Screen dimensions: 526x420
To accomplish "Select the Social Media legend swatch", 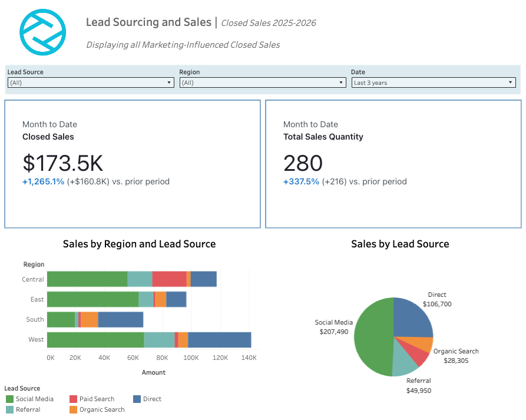I will (9, 399).
